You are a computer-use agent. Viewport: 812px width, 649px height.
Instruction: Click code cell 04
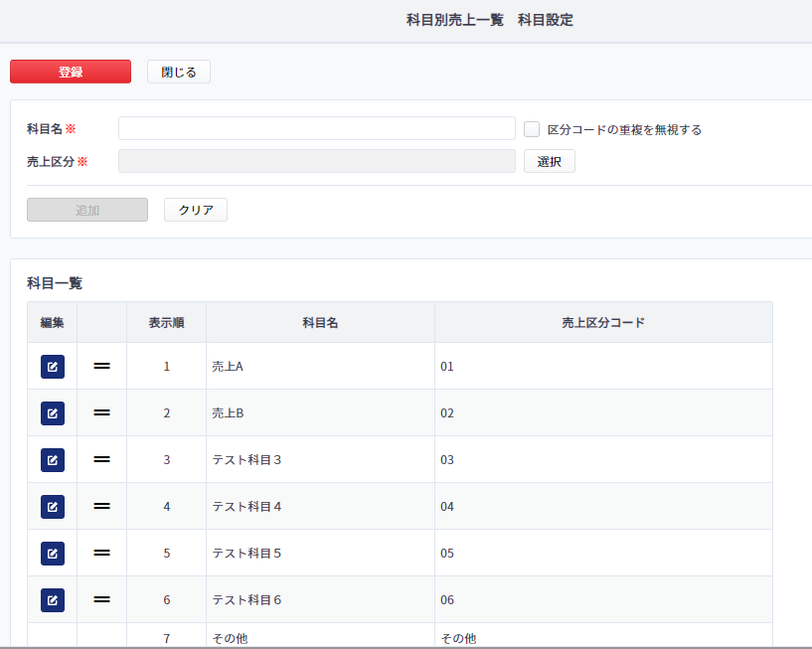[603, 506]
